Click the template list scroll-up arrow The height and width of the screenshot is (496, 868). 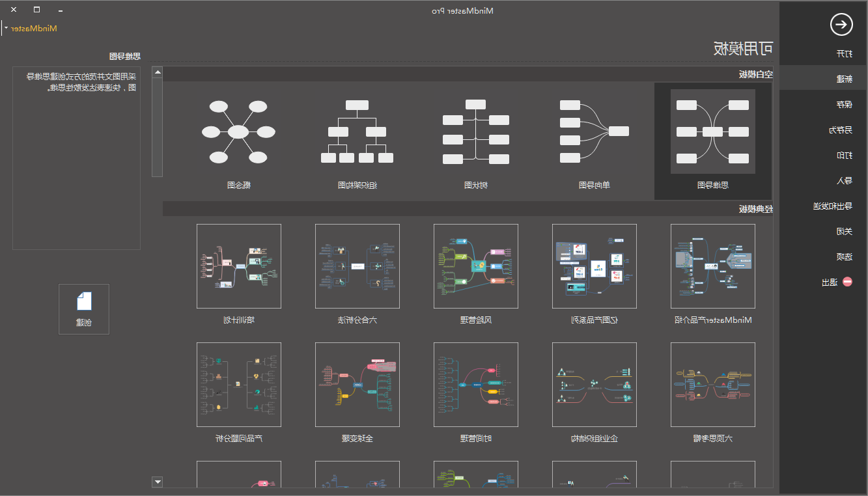click(x=157, y=72)
